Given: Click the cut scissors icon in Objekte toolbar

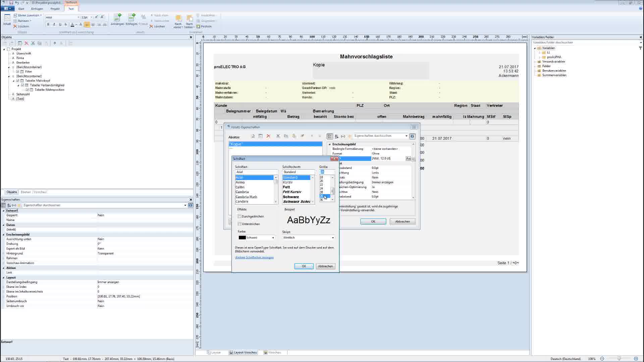Looking at the screenshot, I should [x=33, y=43].
